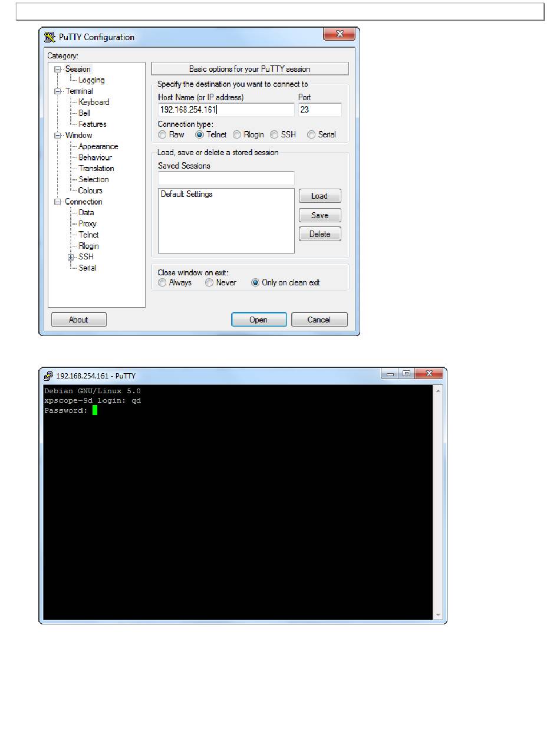Click the Port number field
Screen dimensions: 560x747
pos(319,110)
